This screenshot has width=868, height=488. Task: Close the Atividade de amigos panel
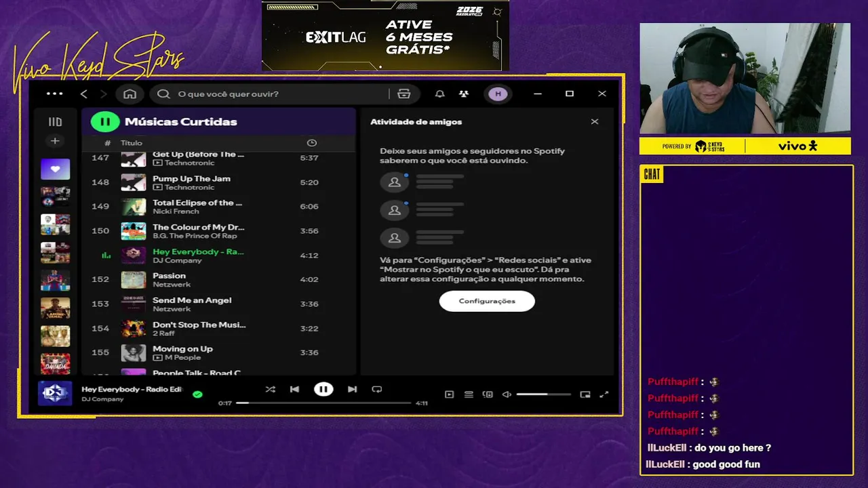pos(595,121)
